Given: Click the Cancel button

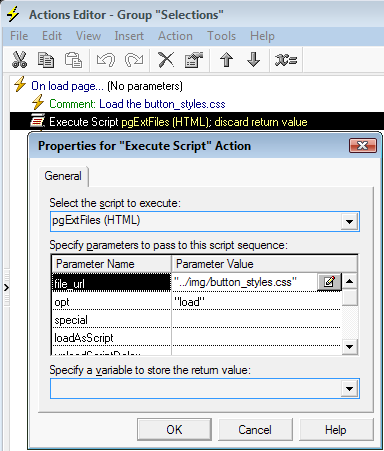Looking at the screenshot, I should (255, 430).
